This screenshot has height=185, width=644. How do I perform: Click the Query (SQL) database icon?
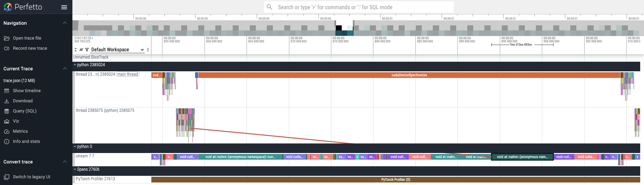click(7, 111)
